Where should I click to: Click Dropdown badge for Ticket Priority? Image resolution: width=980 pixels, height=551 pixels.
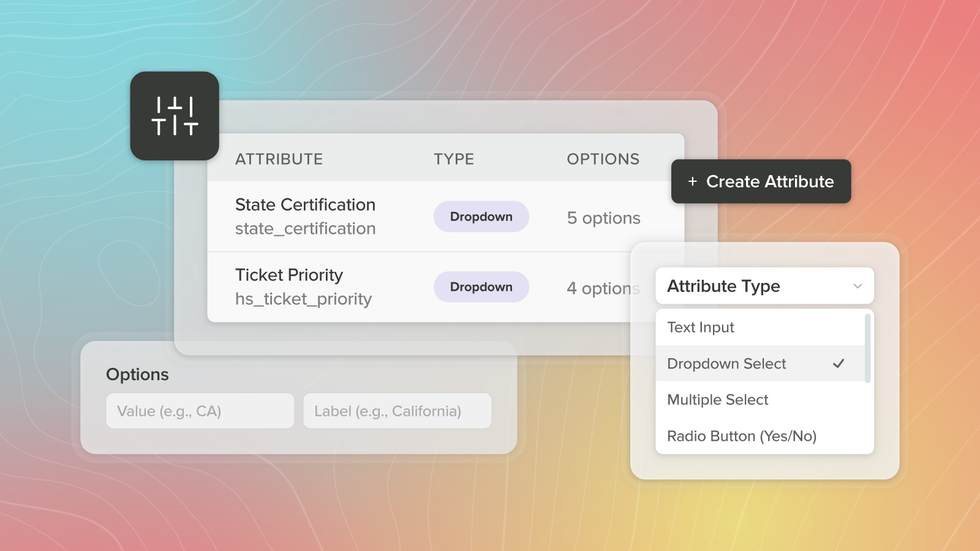click(481, 287)
